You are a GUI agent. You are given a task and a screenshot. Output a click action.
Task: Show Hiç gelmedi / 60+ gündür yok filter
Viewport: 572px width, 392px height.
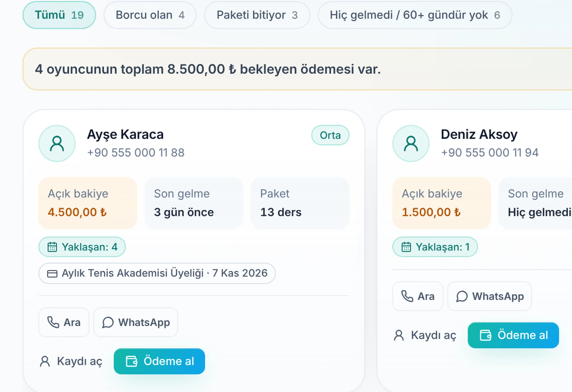point(415,15)
